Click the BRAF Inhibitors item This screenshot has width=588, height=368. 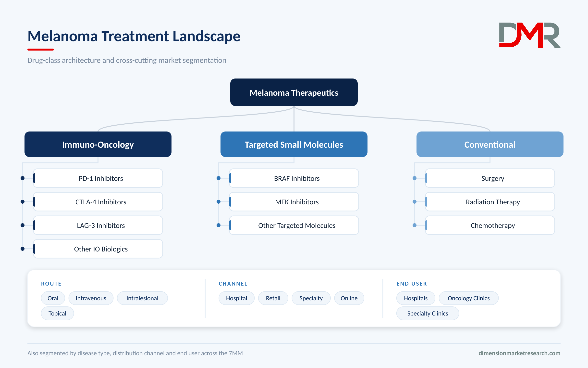[x=294, y=178]
